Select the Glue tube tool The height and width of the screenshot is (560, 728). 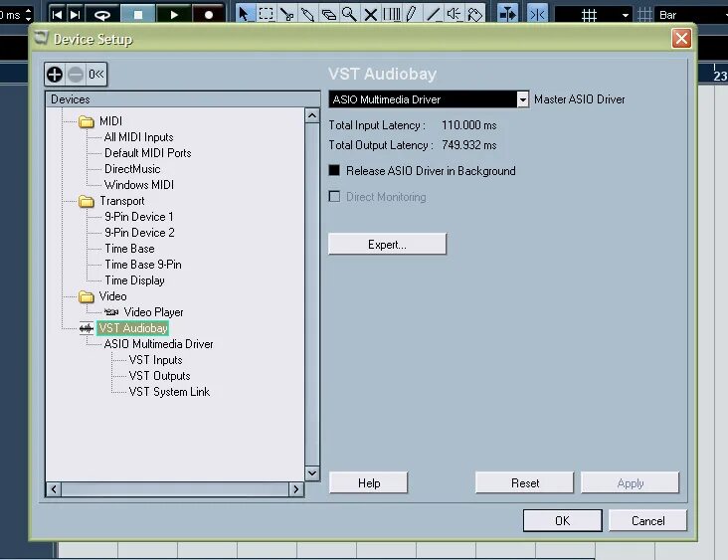coord(307,14)
